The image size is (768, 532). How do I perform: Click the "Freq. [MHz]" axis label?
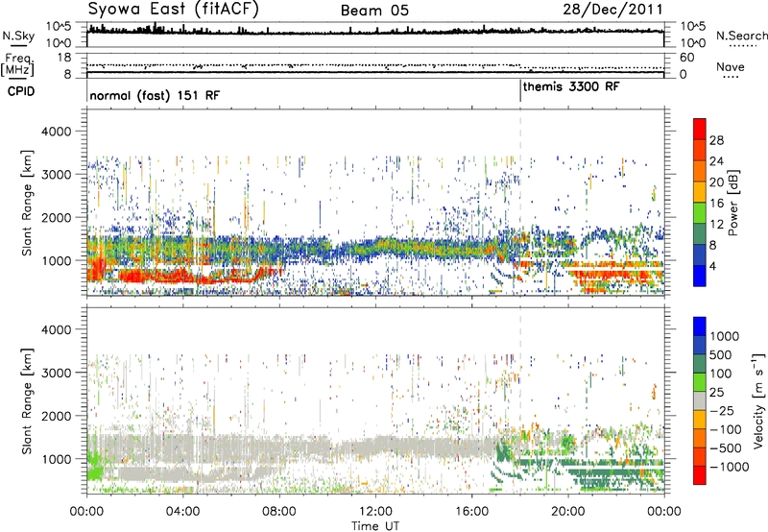18,65
